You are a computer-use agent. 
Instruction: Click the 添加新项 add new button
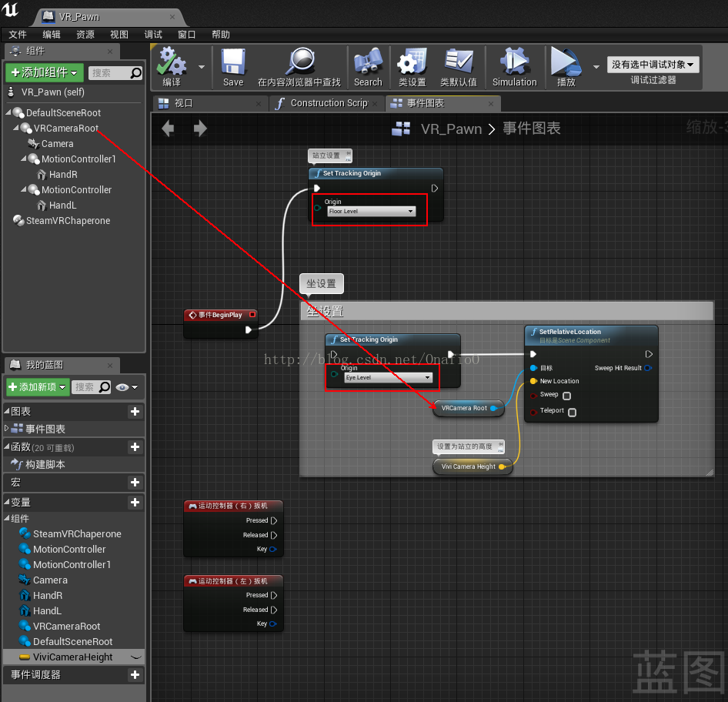click(38, 387)
